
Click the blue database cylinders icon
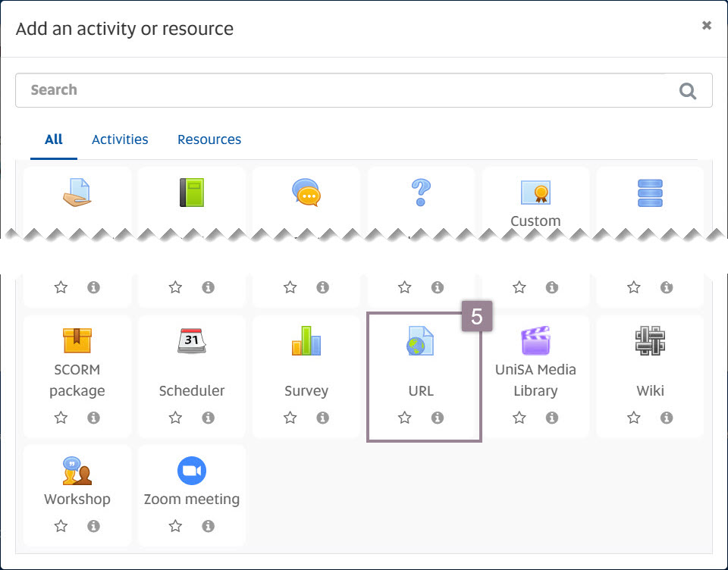(x=650, y=192)
